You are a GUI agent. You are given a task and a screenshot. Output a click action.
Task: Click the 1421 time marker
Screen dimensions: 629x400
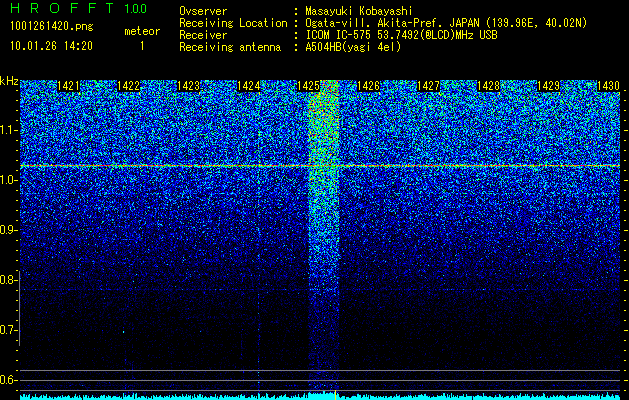[69, 86]
